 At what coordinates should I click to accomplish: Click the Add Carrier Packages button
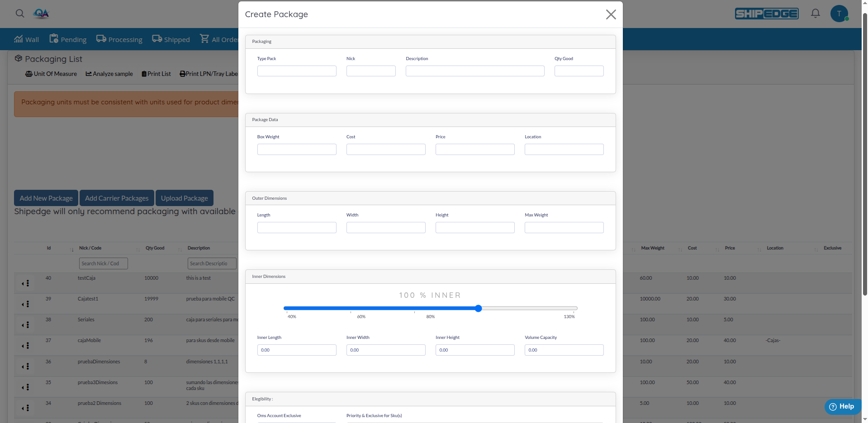(117, 198)
